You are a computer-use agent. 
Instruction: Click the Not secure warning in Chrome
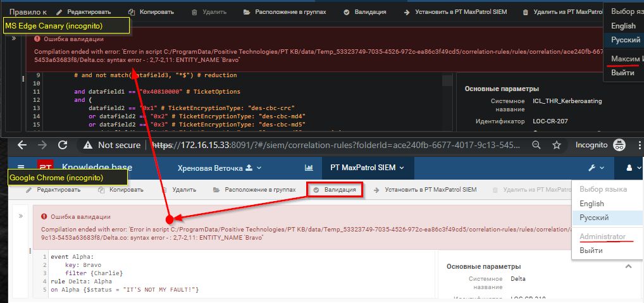click(x=112, y=145)
